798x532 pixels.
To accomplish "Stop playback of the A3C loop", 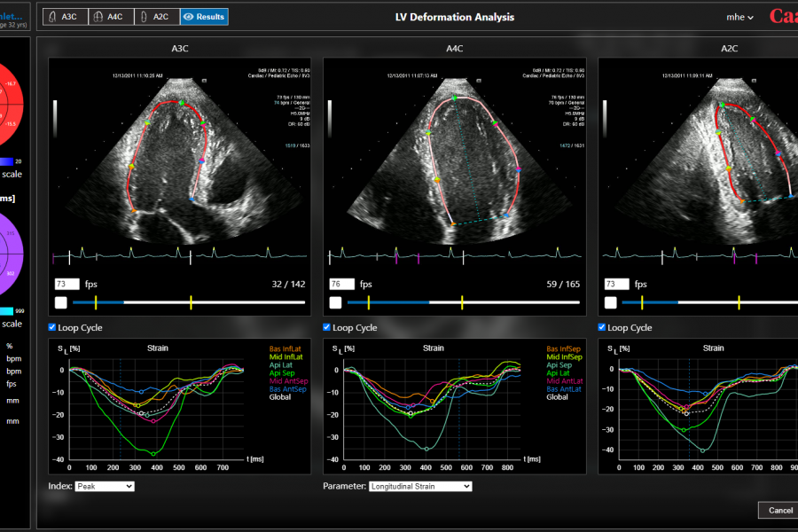I will point(61,302).
